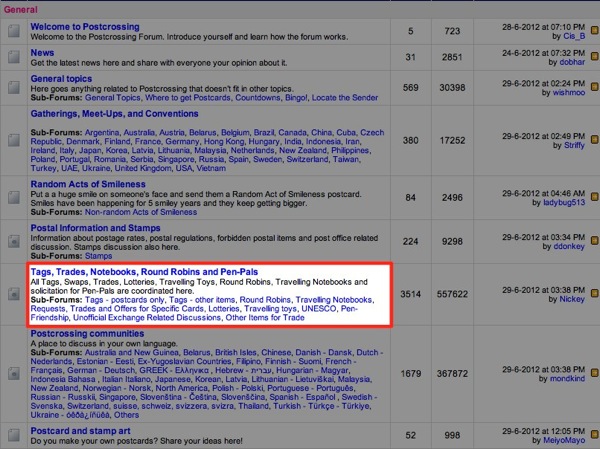
Task: Open the Locate the Sender sub-forum
Action: (345, 98)
